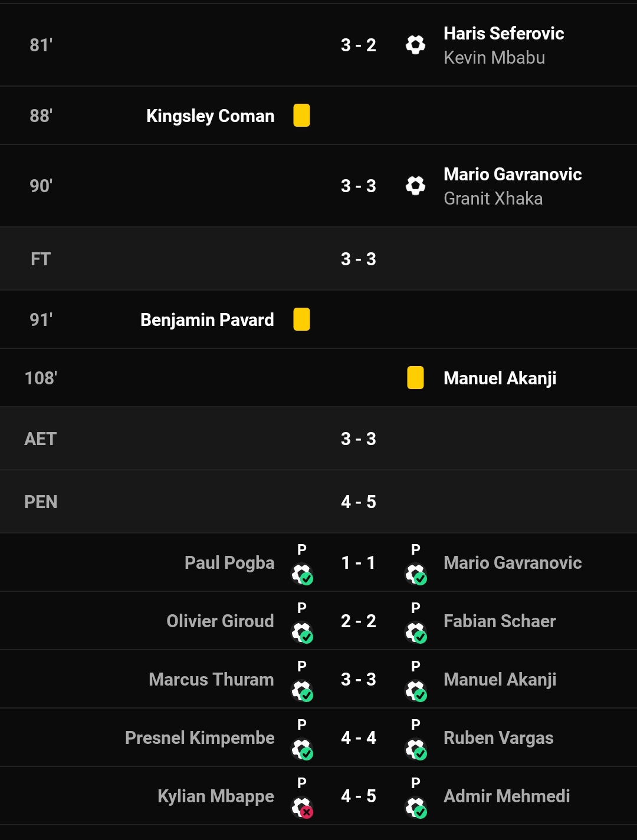Image resolution: width=637 pixels, height=840 pixels.
Task: Tap Kylian Mbappe's missed penalty icon
Action: [302, 808]
